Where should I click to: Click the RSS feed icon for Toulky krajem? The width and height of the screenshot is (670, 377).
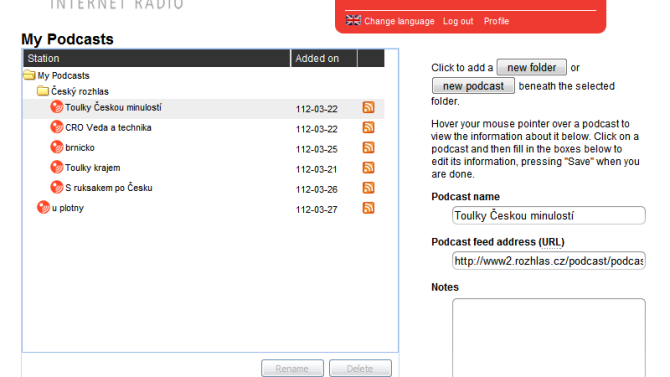click(x=368, y=167)
